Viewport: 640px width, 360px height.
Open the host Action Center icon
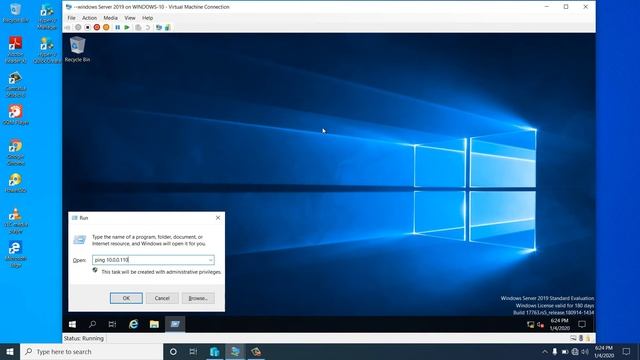click(626, 351)
